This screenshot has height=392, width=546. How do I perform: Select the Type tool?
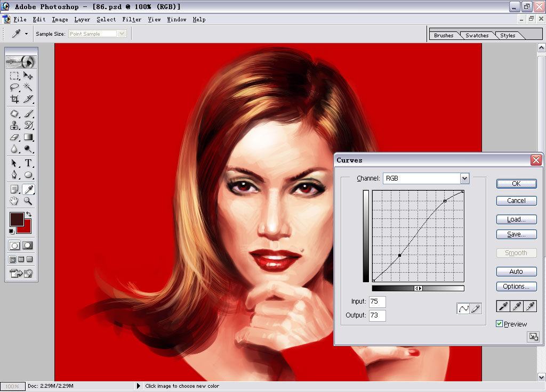(28, 163)
